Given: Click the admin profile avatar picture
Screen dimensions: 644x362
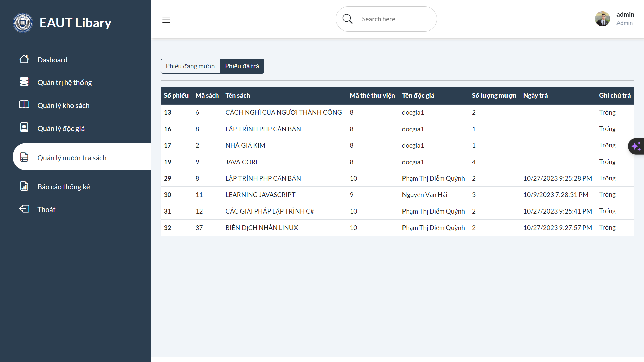Looking at the screenshot, I should 602,19.
